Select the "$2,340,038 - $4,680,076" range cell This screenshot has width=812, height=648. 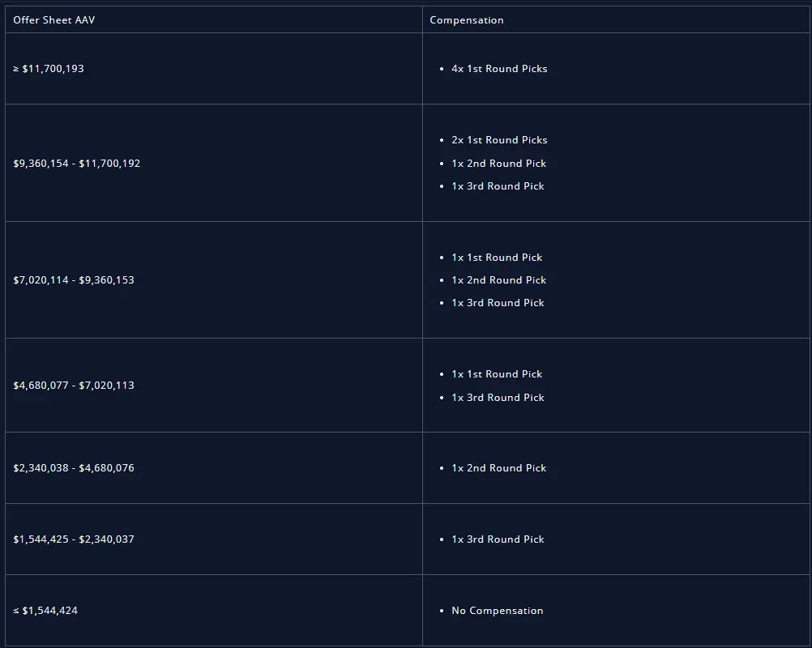pos(74,468)
